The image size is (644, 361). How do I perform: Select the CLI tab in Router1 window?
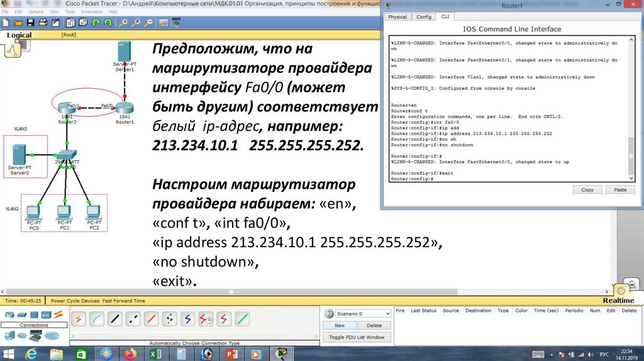[445, 16]
